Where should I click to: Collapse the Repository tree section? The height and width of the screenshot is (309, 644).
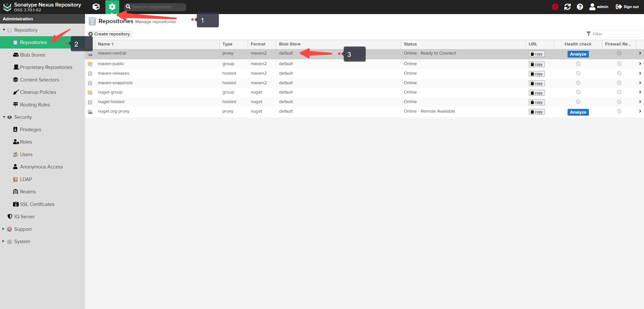click(x=4, y=30)
